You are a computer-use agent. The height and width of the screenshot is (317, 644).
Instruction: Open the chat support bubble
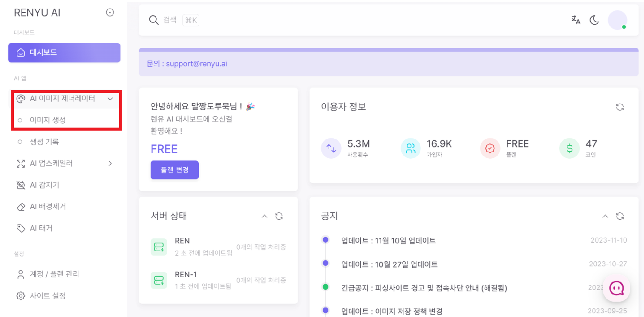[616, 288]
